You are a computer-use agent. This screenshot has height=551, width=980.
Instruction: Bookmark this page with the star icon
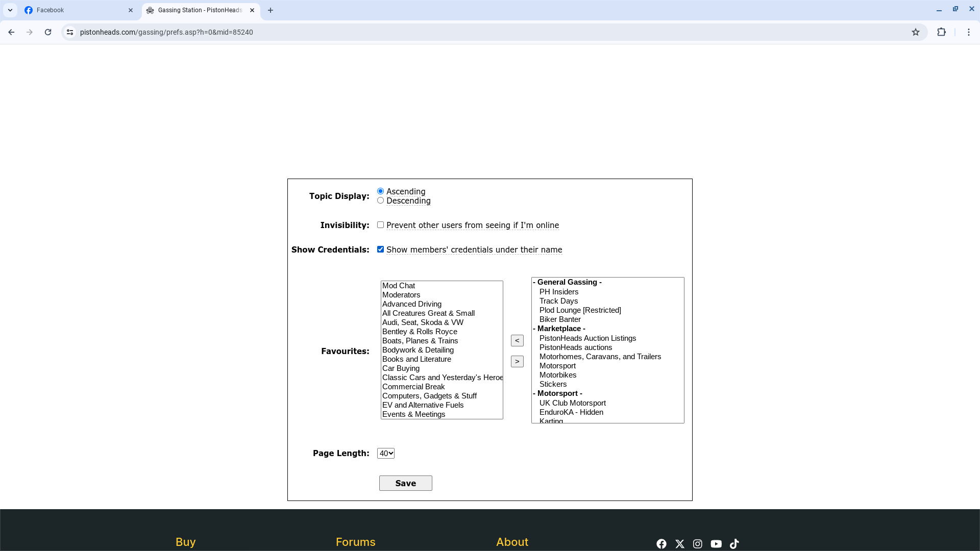916,32
